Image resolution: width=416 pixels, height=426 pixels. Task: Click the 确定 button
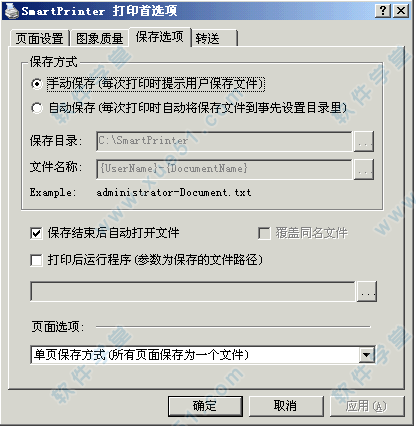(x=205, y=406)
